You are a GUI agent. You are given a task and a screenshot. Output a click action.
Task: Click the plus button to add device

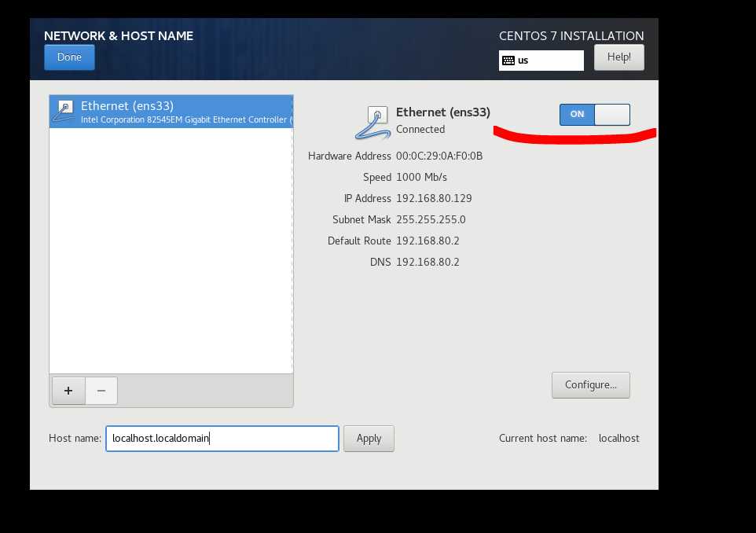click(68, 390)
